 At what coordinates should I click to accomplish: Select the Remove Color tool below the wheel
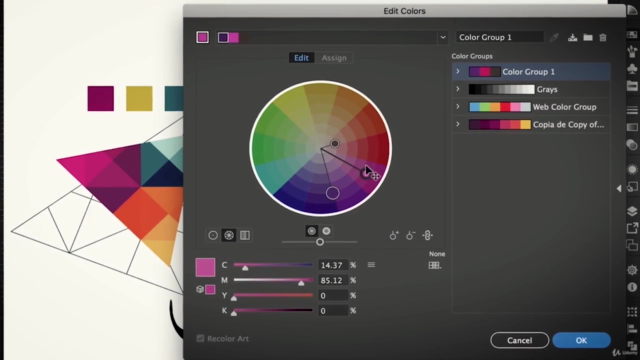click(410, 235)
